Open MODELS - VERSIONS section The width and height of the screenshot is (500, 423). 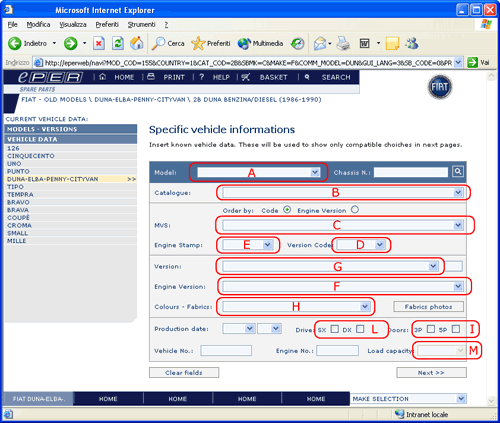[x=71, y=129]
